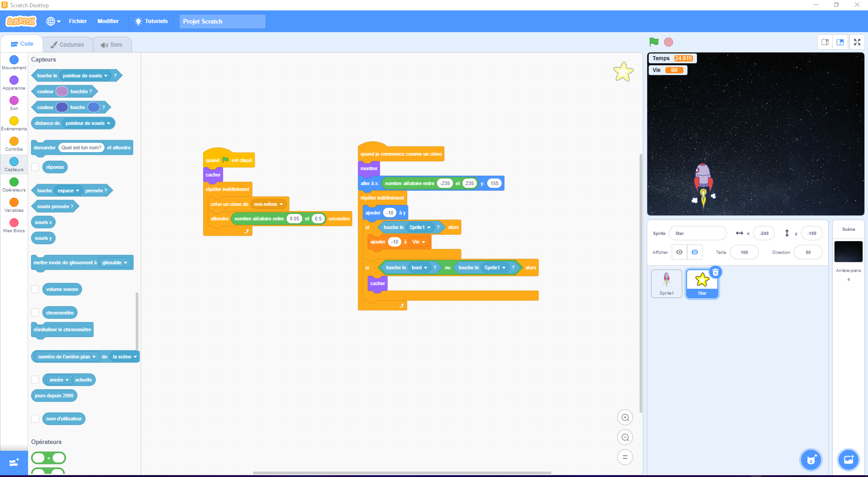The height and width of the screenshot is (477, 868).
Task: Zoom out on the code workspace
Action: coord(625,438)
